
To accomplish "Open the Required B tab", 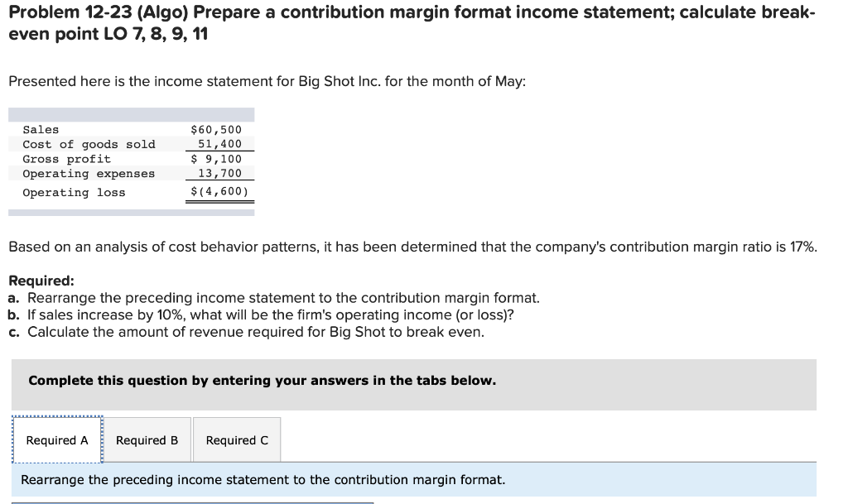I will (x=147, y=439).
